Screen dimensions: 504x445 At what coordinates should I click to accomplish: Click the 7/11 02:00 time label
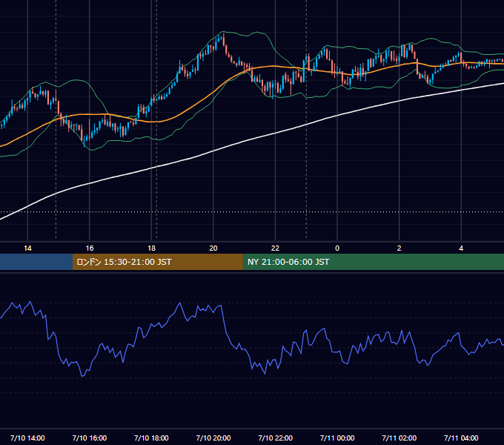pyautogui.click(x=399, y=438)
